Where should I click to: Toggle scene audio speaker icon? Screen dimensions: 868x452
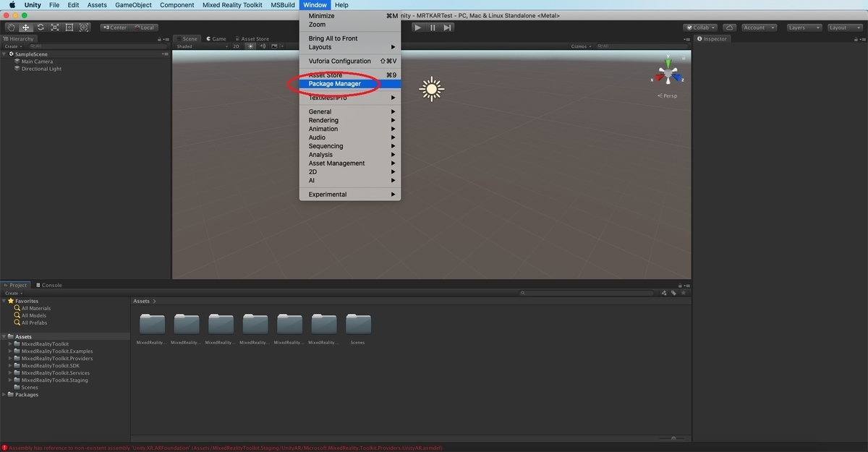(263, 46)
